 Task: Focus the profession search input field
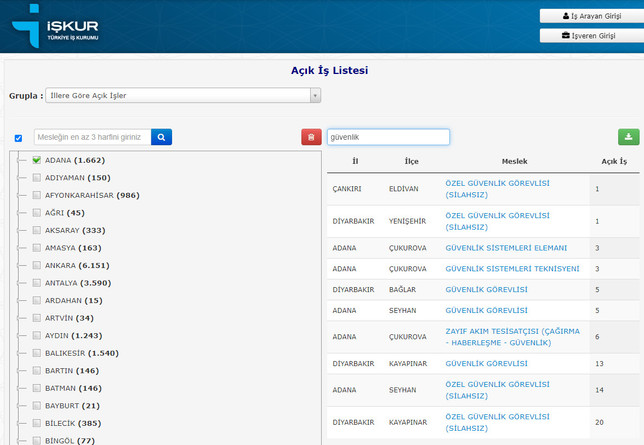[92, 137]
